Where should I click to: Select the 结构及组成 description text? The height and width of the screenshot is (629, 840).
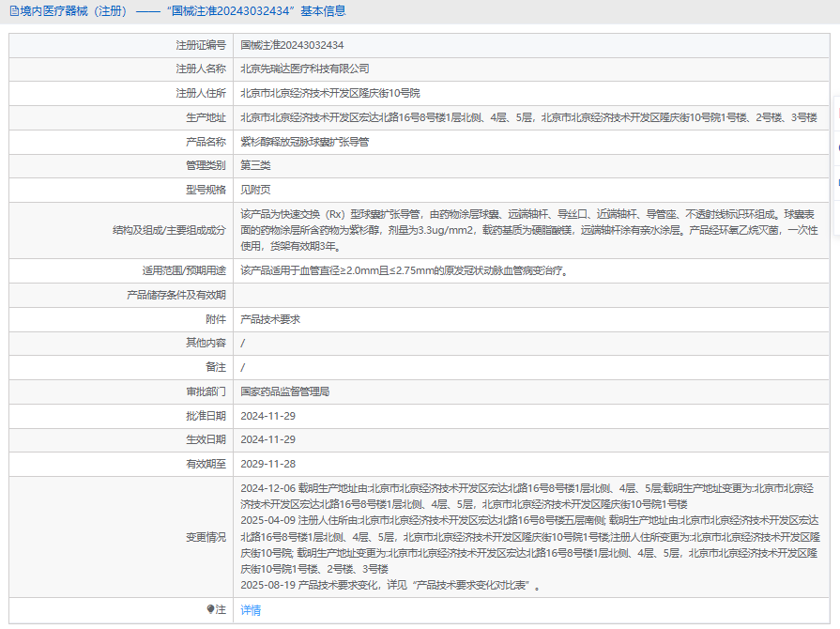[529, 230]
